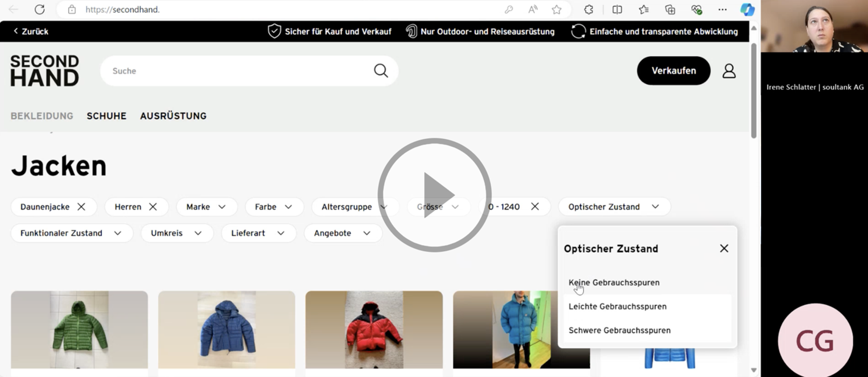Expand the Marke filter dropdown
868x377 pixels.
(207, 207)
